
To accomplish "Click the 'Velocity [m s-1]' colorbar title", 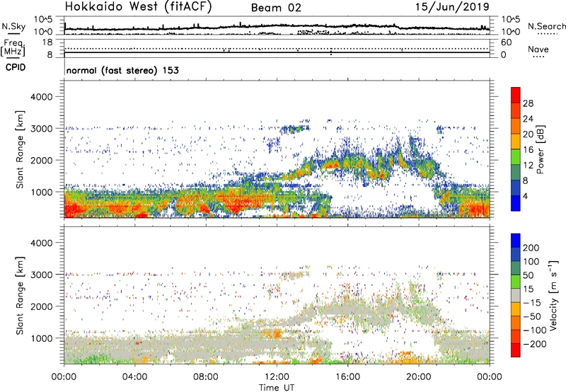I will point(553,295).
